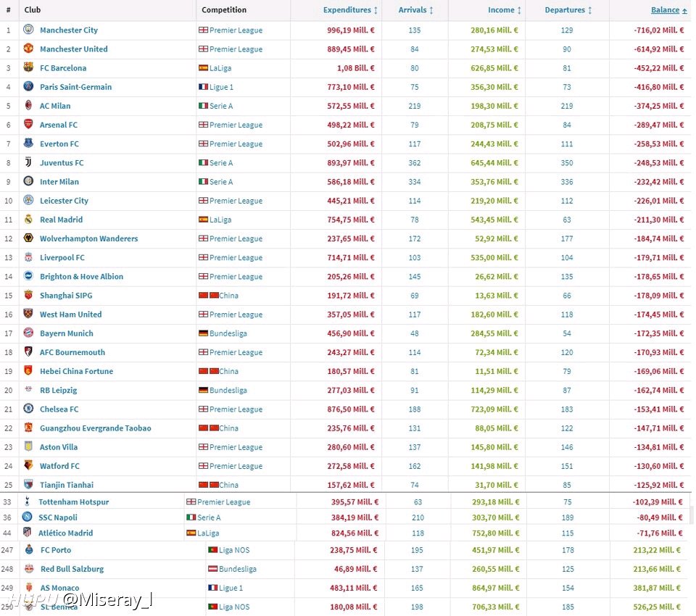Click AS Monaco income 864,97 Mill. €

coord(495,588)
